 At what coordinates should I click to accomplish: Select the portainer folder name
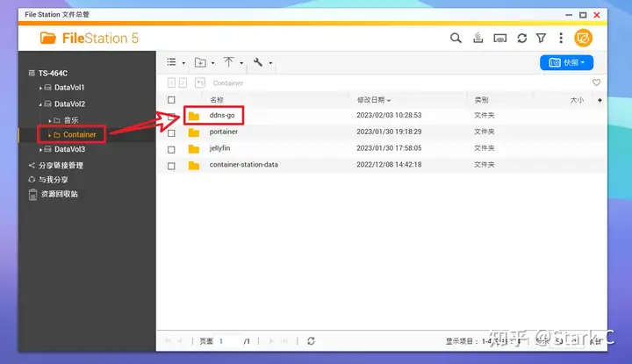223,132
